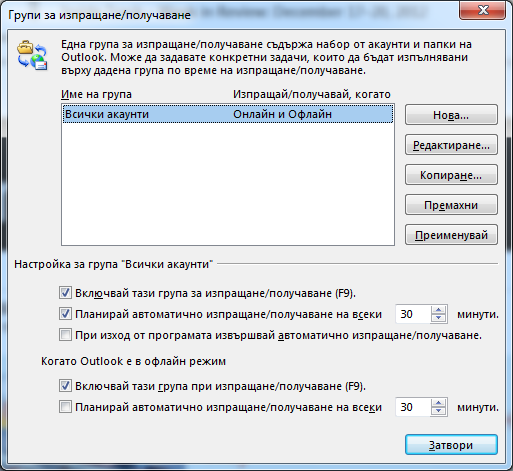Toggle offline Включвай тази група при изпращане checkbox
The height and width of the screenshot is (471, 513).
click(x=65, y=386)
